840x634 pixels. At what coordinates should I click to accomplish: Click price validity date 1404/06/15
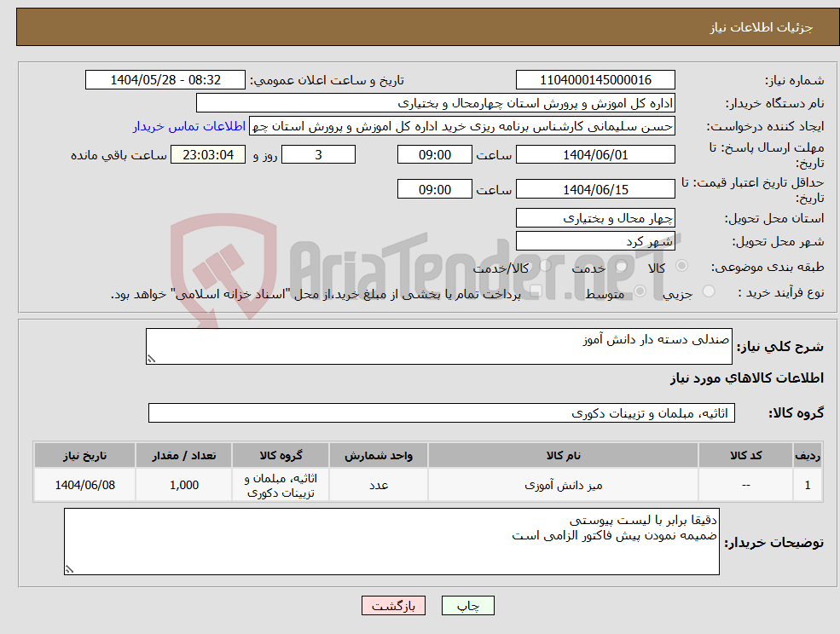point(595,189)
